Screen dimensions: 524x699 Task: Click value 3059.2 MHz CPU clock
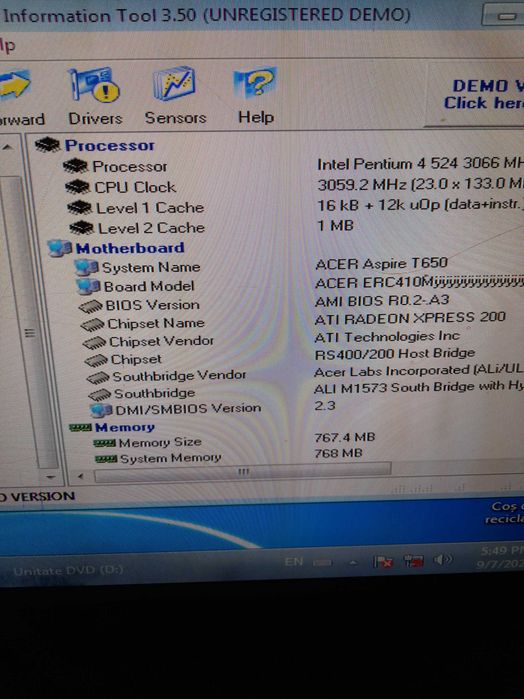click(420, 184)
